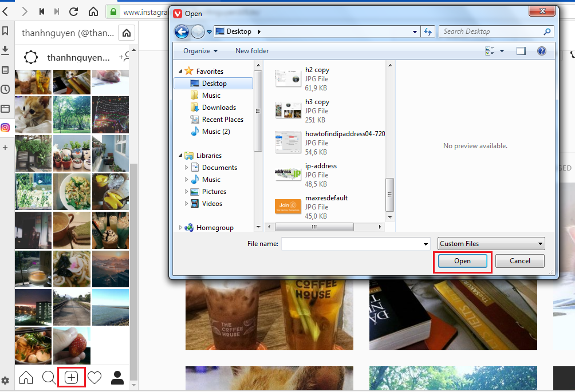Screen dimensions: 575x392
Task: Click the rewind (skip to first) browser icon
Action: click(x=42, y=11)
